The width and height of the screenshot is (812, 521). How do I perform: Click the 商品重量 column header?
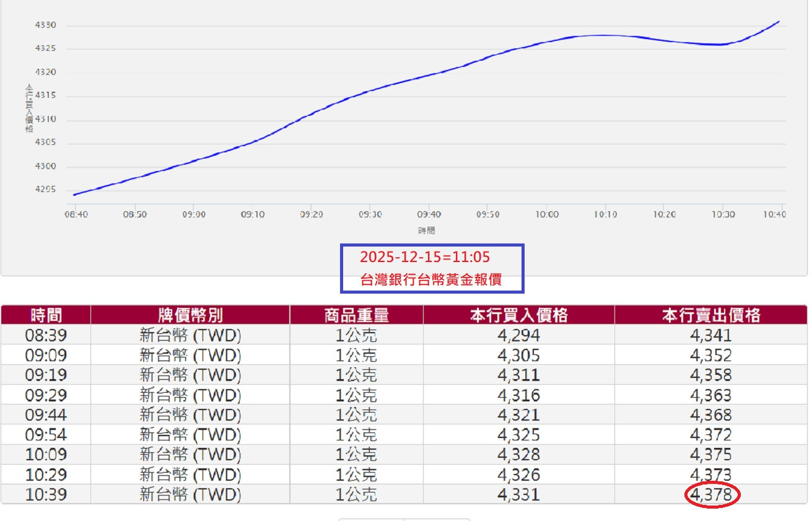[356, 315]
